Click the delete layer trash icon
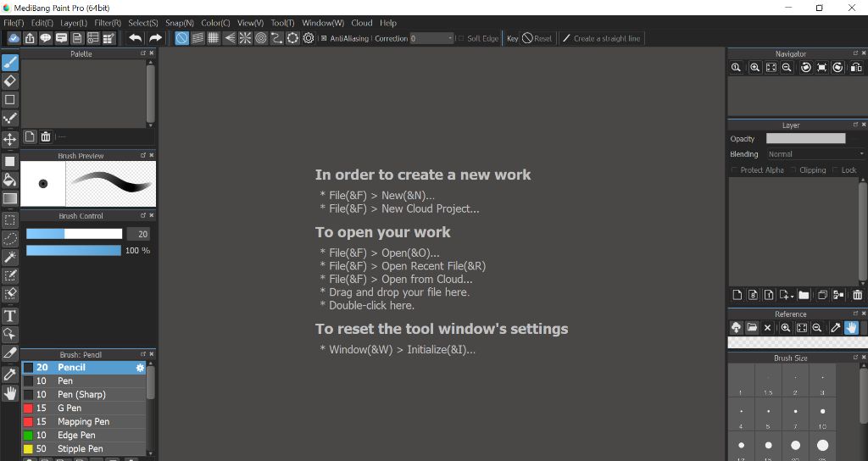This screenshot has width=868, height=461. click(857, 295)
